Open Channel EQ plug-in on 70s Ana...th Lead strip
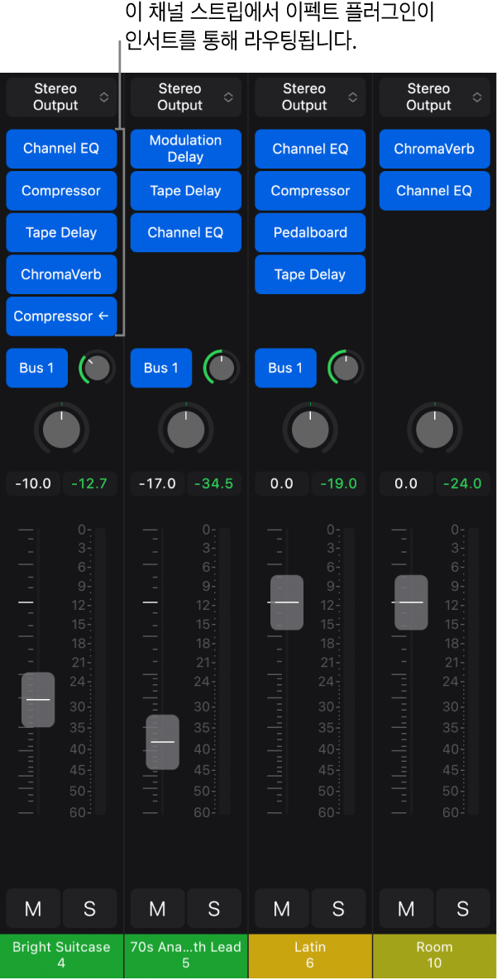 click(x=186, y=232)
